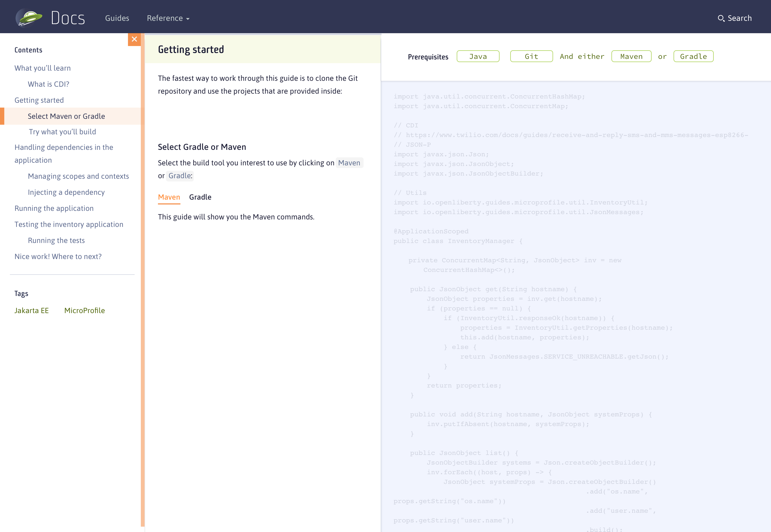This screenshot has width=771, height=532.
Task: Click the inline Maven build tool button
Action: [x=349, y=163]
